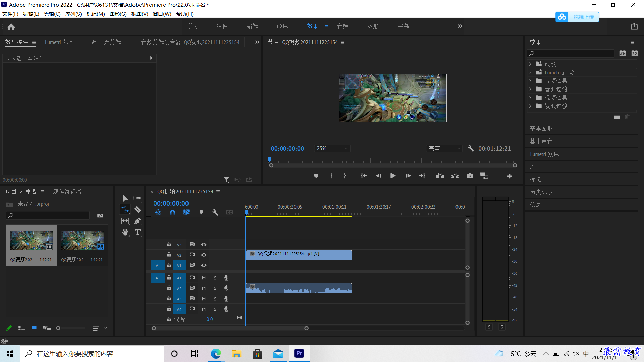Screen dimensions: 644x362
Task: Switch to the 媒体浏览器 tab
Action: [67, 191]
